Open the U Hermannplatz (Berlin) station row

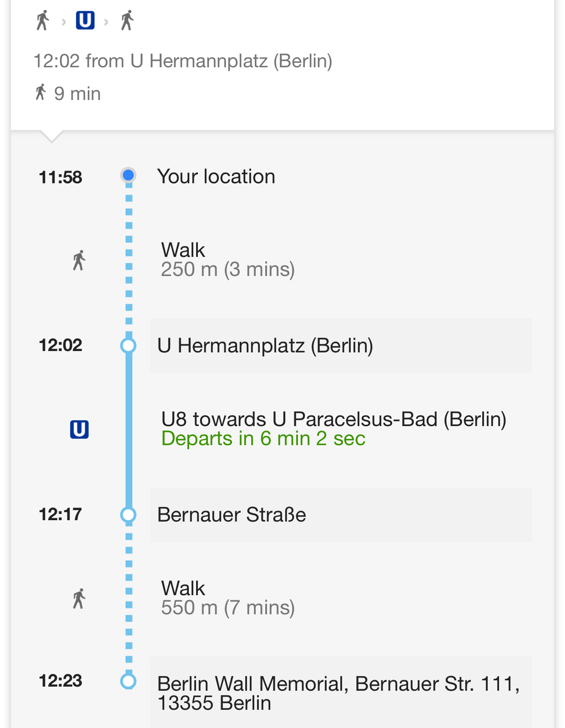(341, 346)
